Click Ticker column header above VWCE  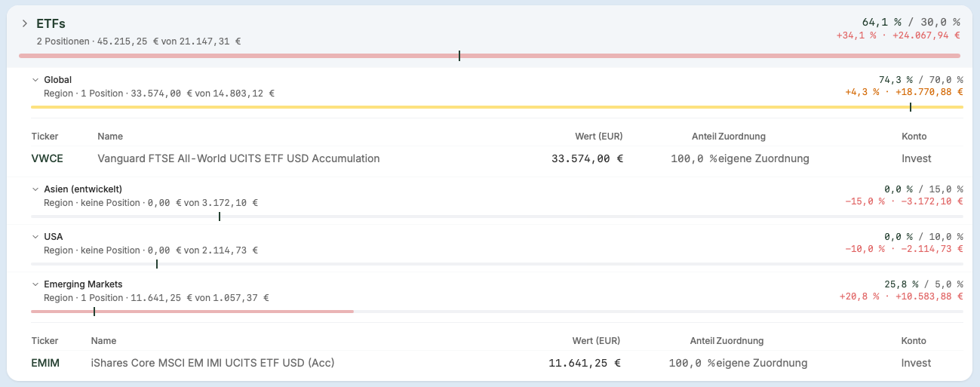pyautogui.click(x=45, y=137)
